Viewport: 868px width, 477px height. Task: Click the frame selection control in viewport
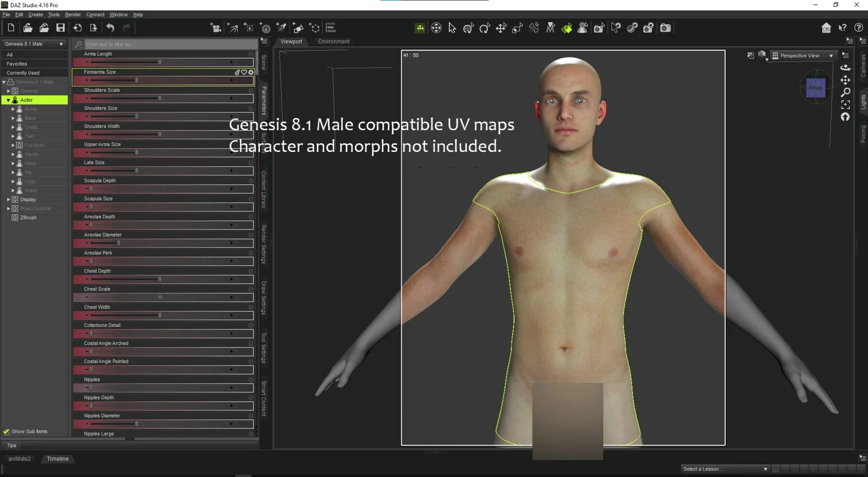845,105
